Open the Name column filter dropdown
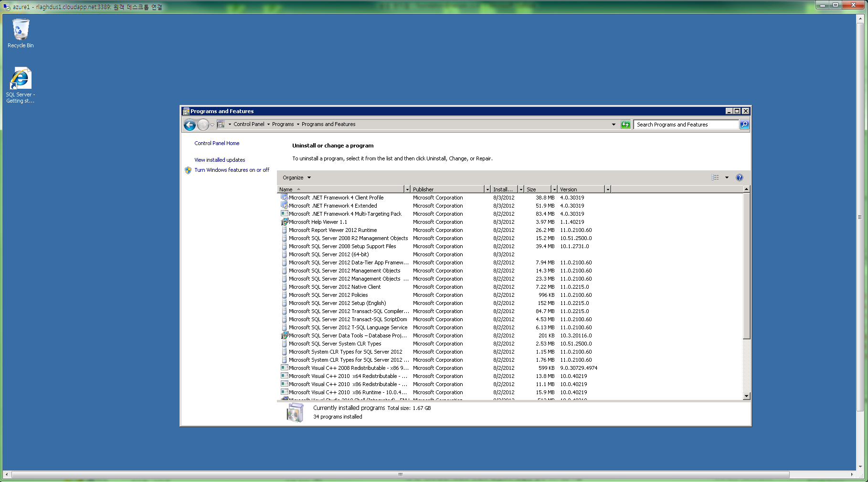The width and height of the screenshot is (868, 482). point(407,189)
